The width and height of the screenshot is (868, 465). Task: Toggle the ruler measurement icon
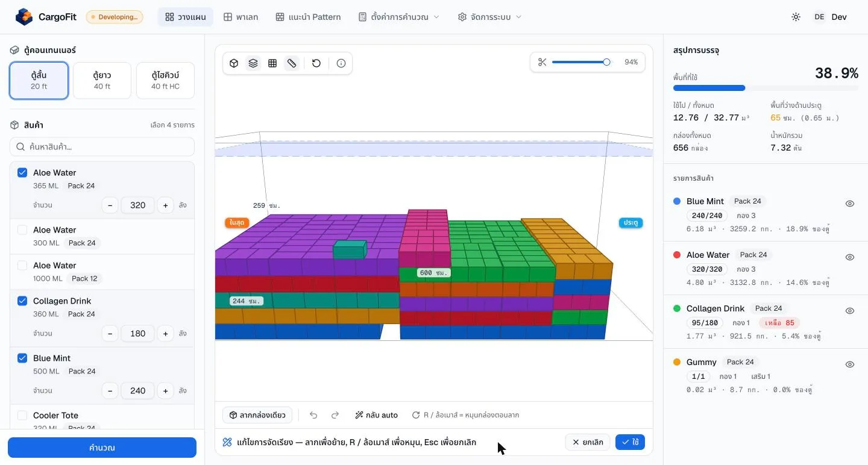pyautogui.click(x=292, y=63)
